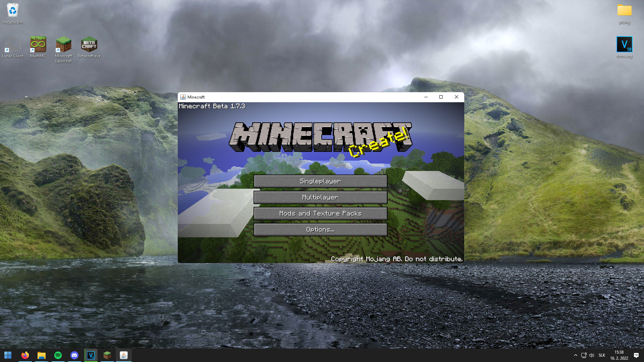Open the SLK keyboard language selector

point(602,355)
